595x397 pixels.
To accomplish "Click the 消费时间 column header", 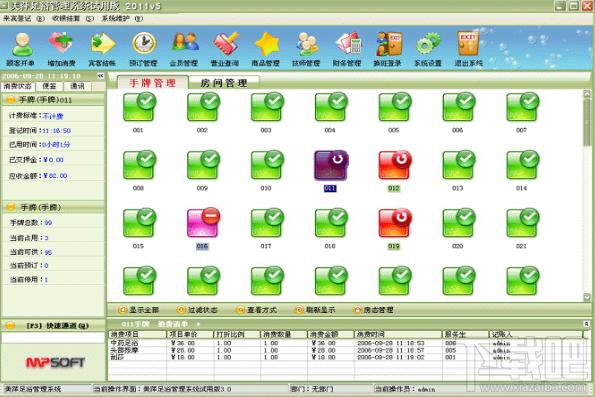I will pos(398,334).
